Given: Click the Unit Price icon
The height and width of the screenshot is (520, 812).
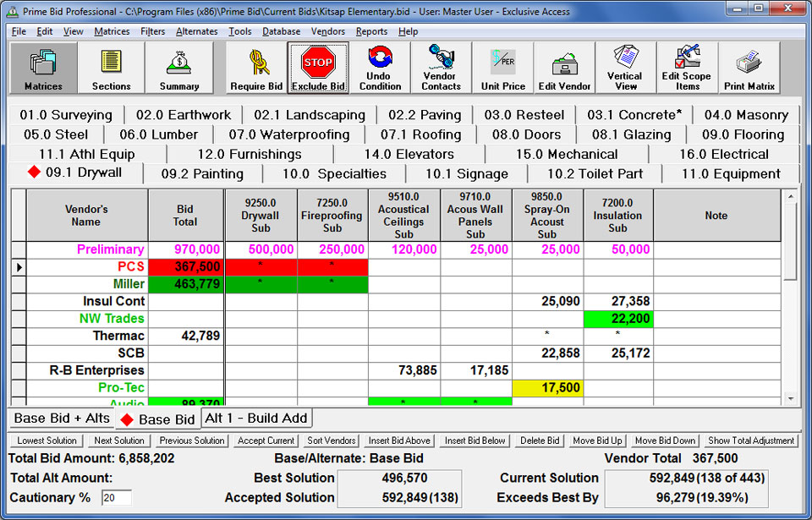Looking at the screenshot, I should pyautogui.click(x=502, y=68).
